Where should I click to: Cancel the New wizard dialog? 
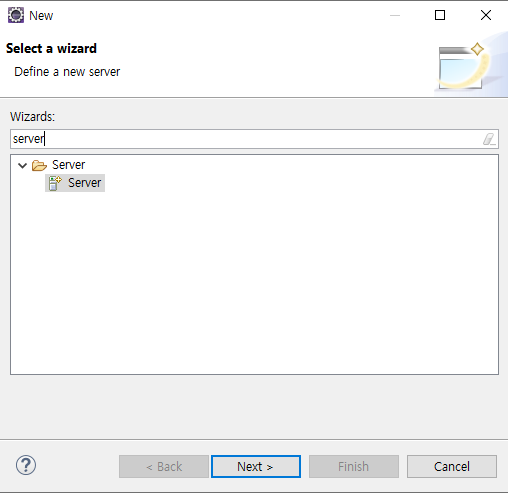pyautogui.click(x=452, y=466)
